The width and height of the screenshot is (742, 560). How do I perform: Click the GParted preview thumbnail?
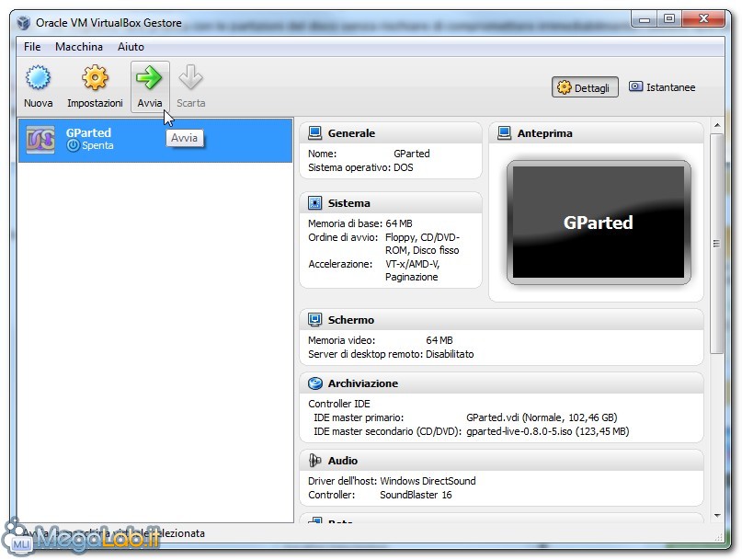click(598, 222)
